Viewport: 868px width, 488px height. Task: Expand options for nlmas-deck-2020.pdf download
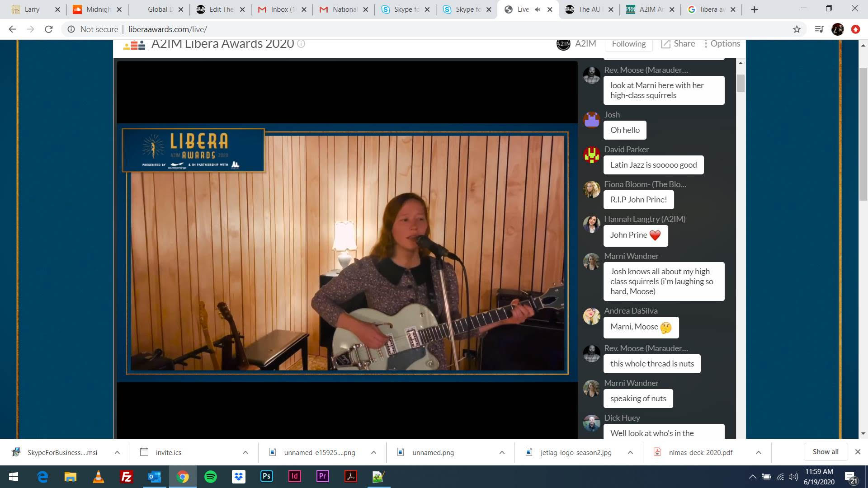pos(759,452)
